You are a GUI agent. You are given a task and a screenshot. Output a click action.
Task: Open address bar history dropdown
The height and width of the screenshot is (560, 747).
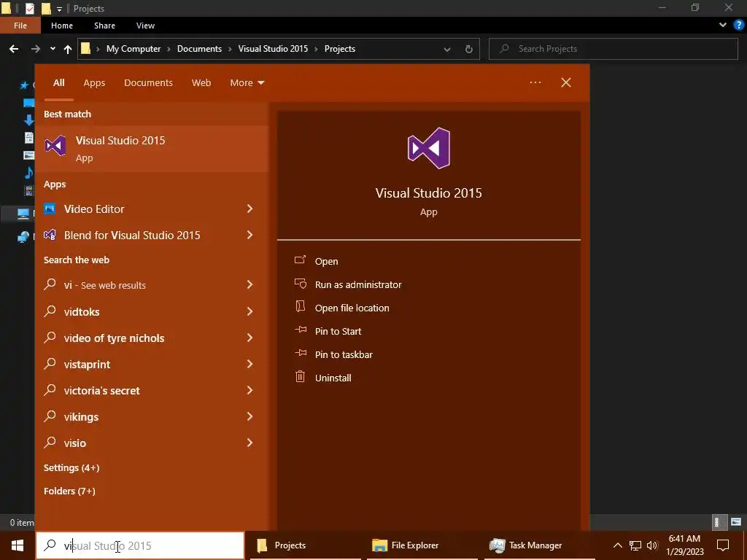point(447,49)
